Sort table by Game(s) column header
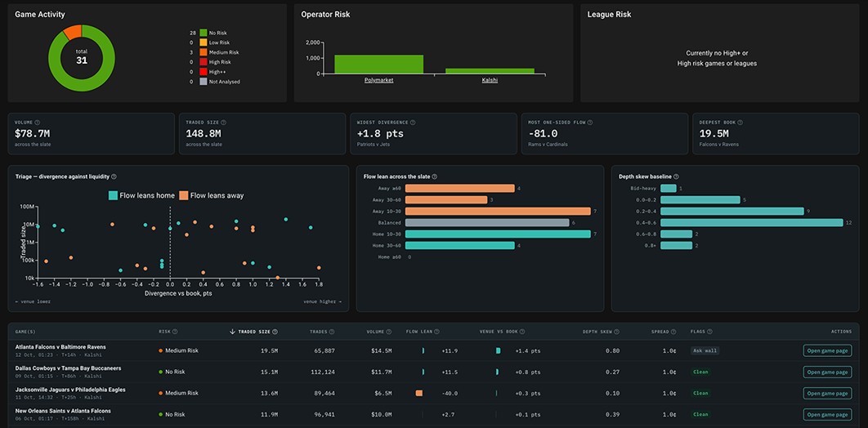This screenshot has width=868, height=428. coord(25,332)
